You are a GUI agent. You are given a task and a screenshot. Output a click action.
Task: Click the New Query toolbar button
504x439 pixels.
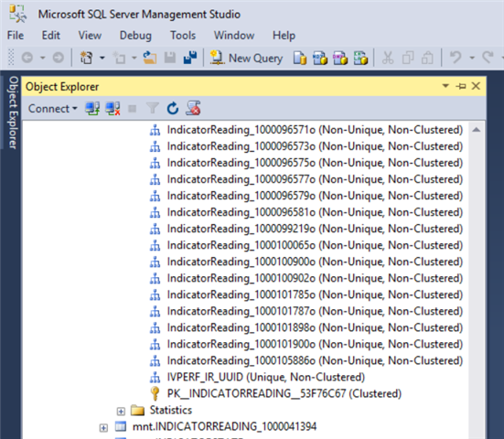click(246, 59)
